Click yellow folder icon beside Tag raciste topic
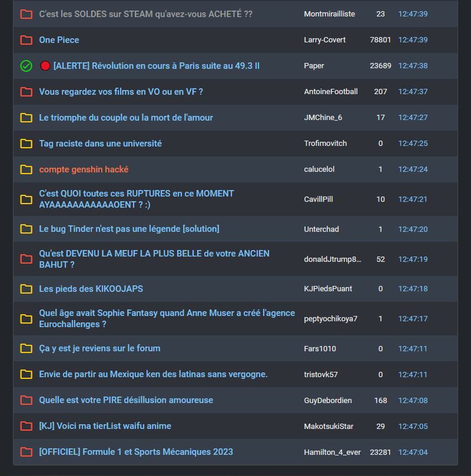The image size is (471, 476). [26, 144]
